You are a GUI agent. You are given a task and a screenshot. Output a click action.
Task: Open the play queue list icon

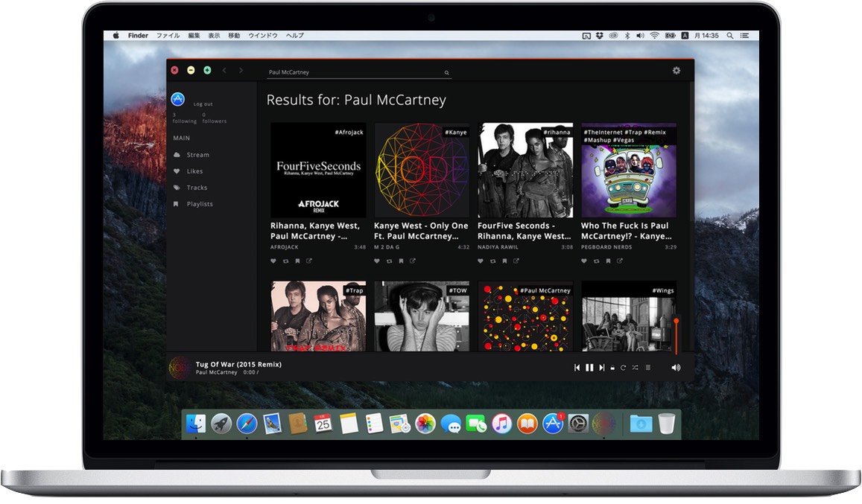tap(648, 368)
